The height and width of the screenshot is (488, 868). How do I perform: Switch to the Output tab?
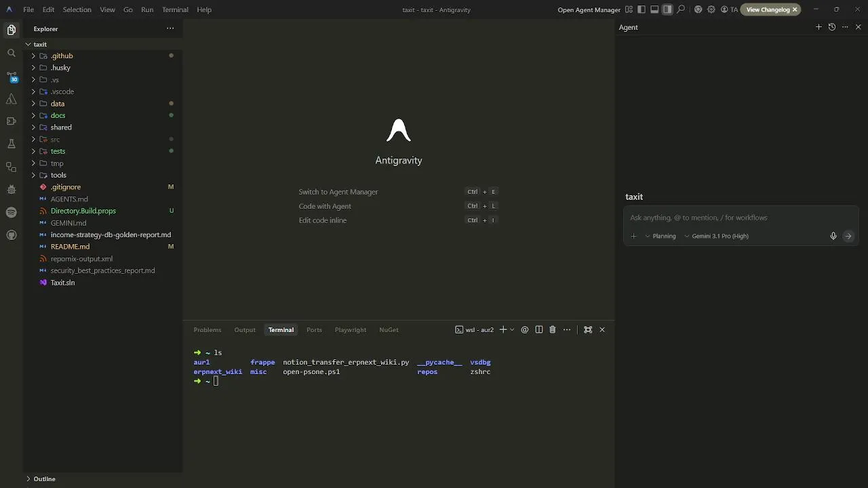tap(245, 329)
